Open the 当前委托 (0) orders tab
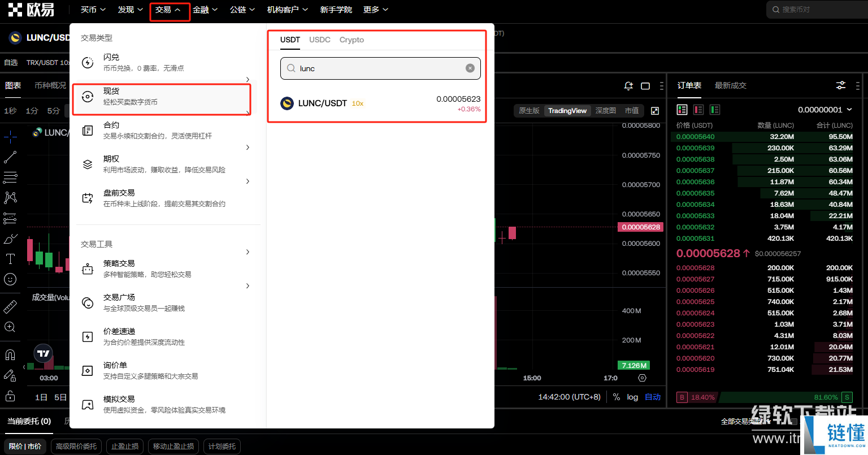The height and width of the screenshot is (455, 868). click(29, 421)
